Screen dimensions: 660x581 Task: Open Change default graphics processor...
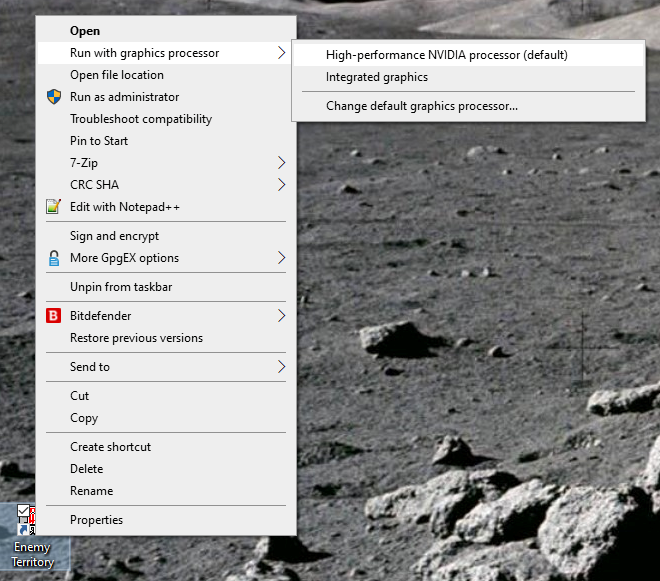[468, 106]
